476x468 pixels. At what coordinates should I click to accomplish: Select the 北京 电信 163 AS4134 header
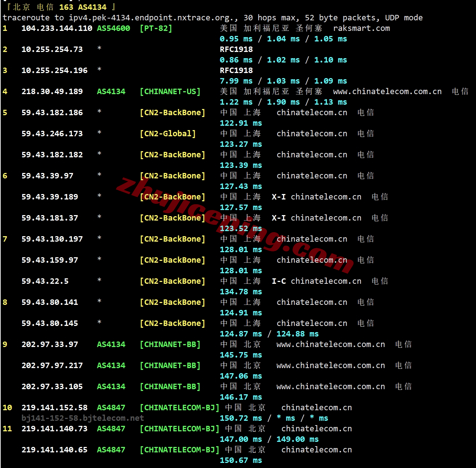pyautogui.click(x=60, y=7)
